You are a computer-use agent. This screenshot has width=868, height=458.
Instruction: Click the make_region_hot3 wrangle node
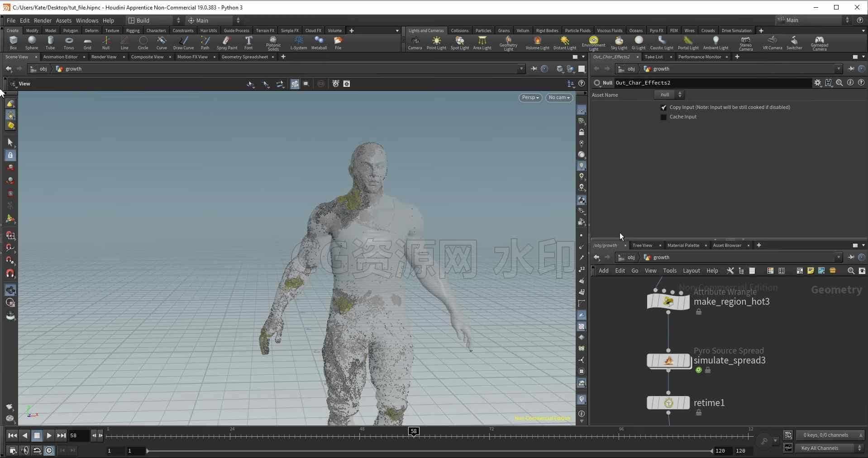coord(668,301)
